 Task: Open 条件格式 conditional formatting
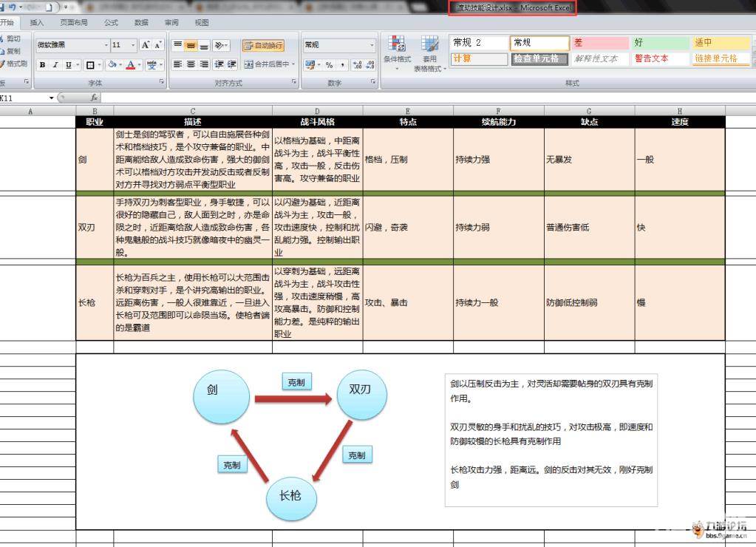[397, 52]
